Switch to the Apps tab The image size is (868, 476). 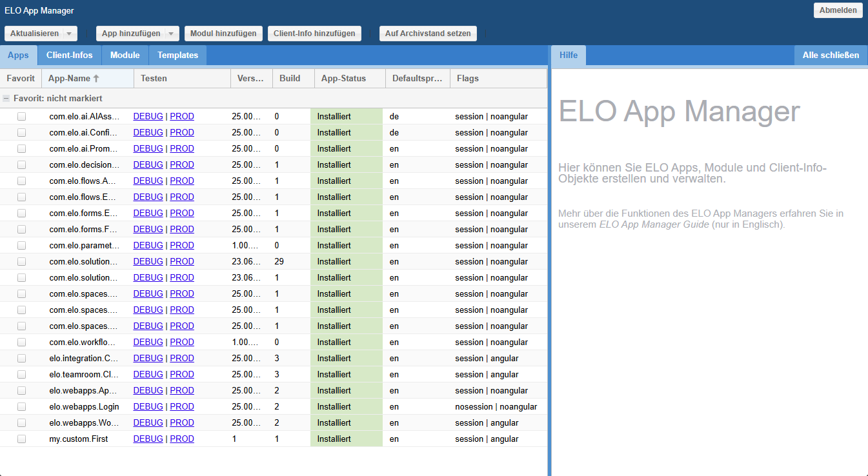[x=18, y=55]
